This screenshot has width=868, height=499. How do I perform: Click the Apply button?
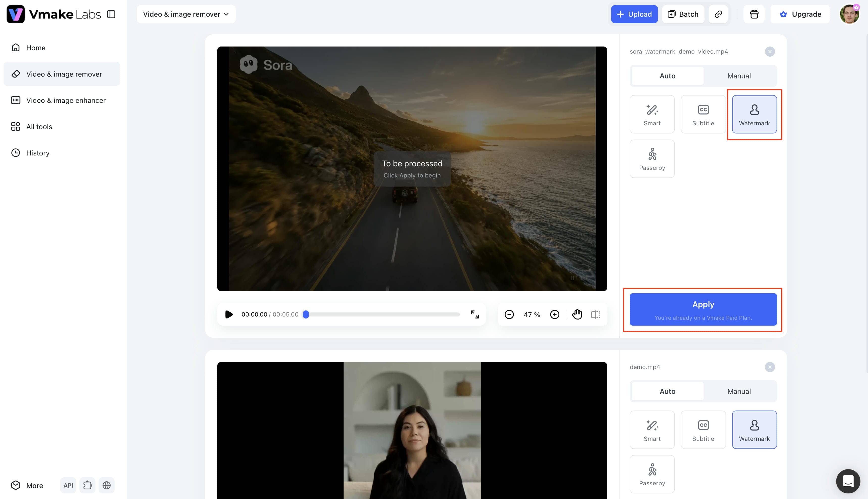tap(703, 309)
